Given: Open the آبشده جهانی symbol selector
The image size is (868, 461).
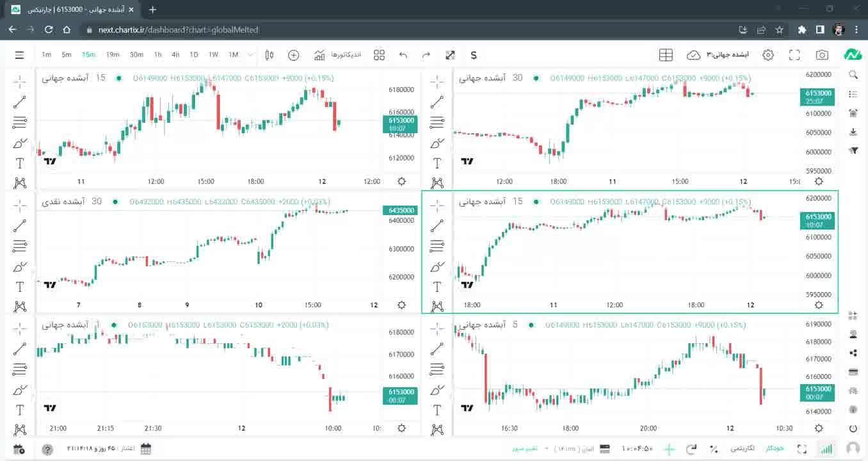Looking at the screenshot, I should pos(727,55).
